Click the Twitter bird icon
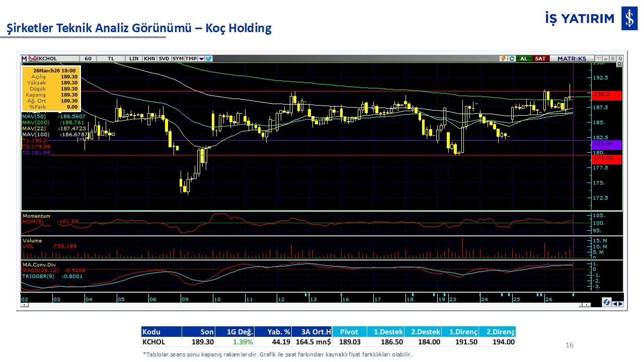Image resolution: width=644 pixels, height=362 pixels. pos(209,59)
